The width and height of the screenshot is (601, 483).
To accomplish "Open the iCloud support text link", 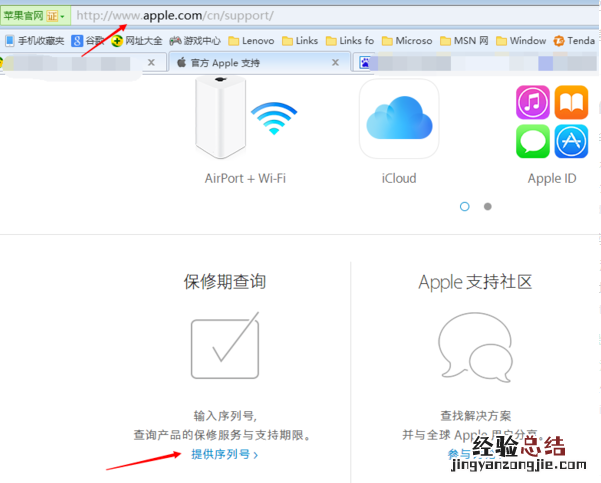I will click(399, 178).
